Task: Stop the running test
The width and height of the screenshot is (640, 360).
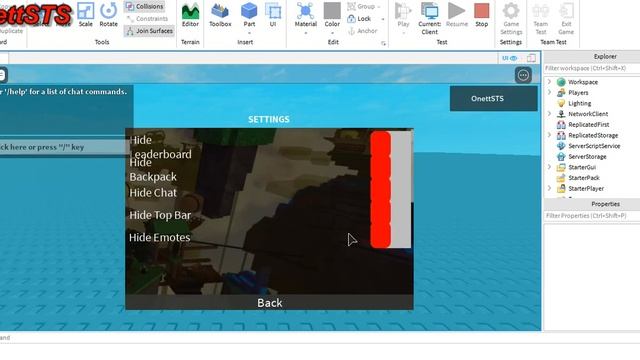Action: coord(482,15)
